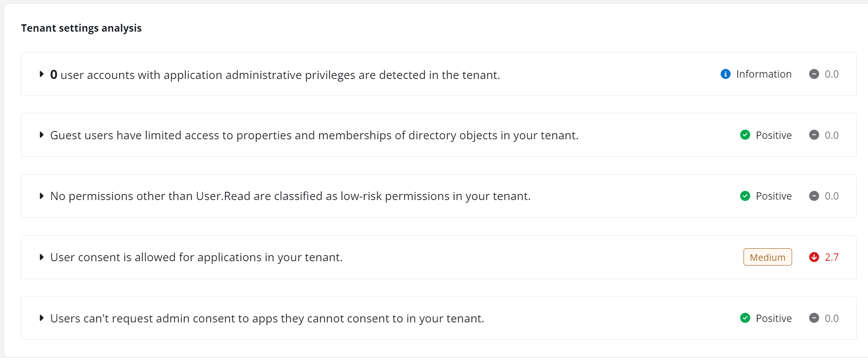Click the Positive label on the guest users row
The image size is (868, 358).
[x=773, y=135]
